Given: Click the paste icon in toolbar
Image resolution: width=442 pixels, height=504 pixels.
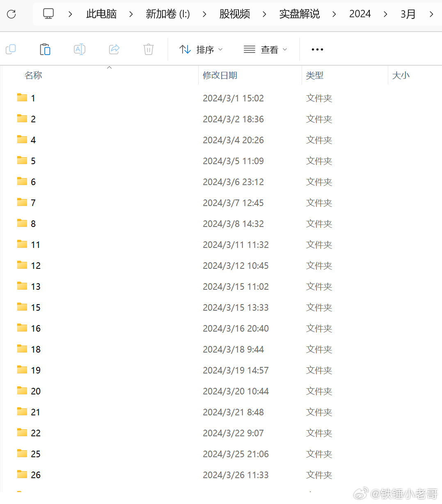Looking at the screenshot, I should (45, 49).
